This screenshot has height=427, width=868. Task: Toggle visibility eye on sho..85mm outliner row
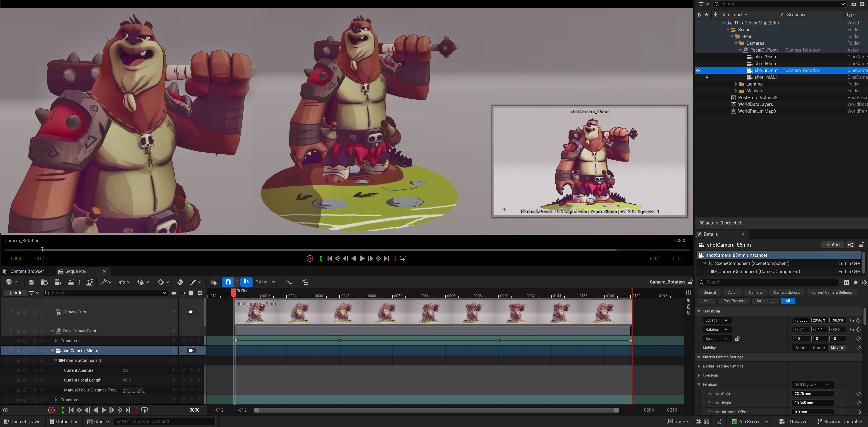coord(699,71)
